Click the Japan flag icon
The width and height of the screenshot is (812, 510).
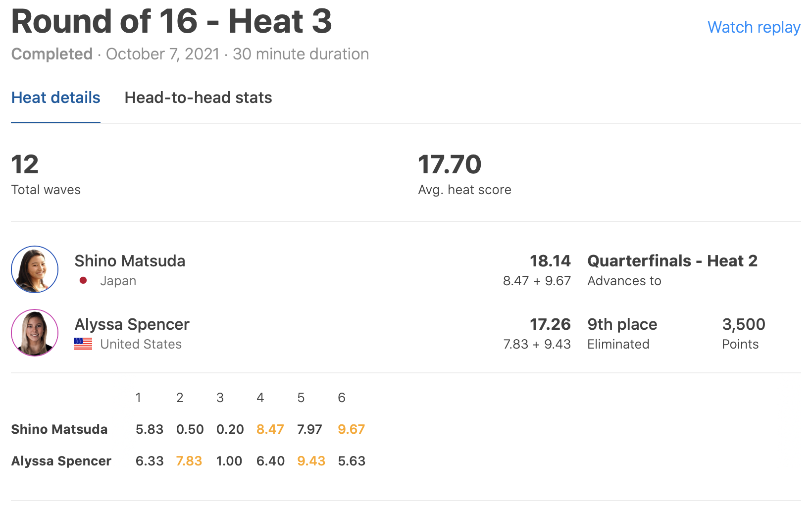pyautogui.click(x=83, y=281)
